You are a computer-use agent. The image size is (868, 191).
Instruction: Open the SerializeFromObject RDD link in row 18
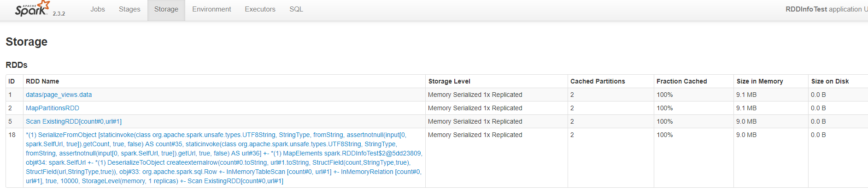[x=223, y=158]
